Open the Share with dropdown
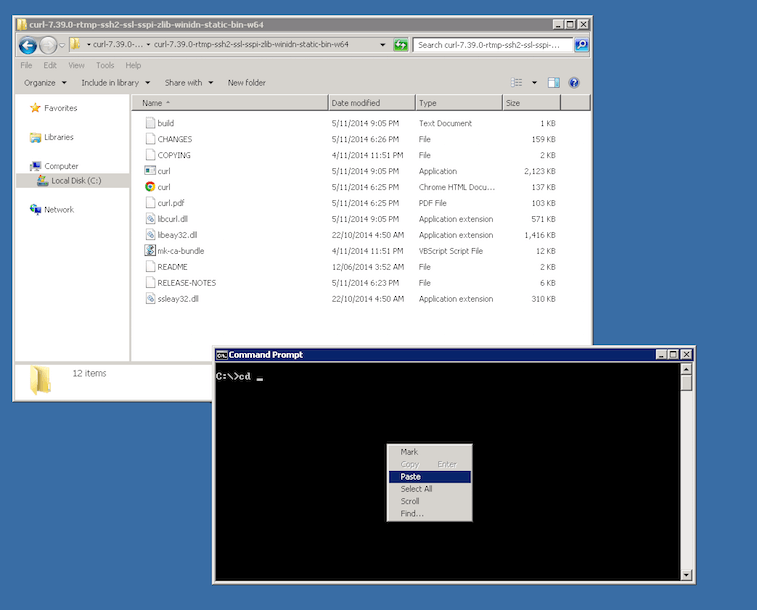Viewport: 757px width, 610px height. pos(188,83)
